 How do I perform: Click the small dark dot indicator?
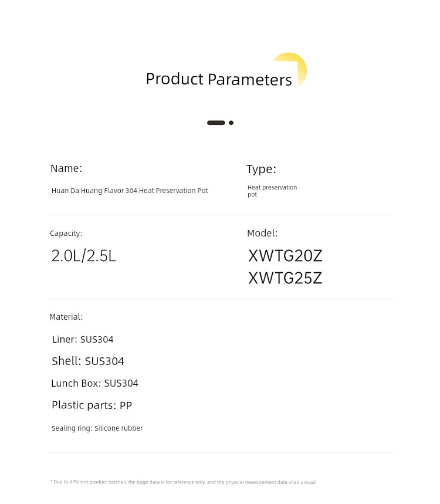pyautogui.click(x=231, y=123)
